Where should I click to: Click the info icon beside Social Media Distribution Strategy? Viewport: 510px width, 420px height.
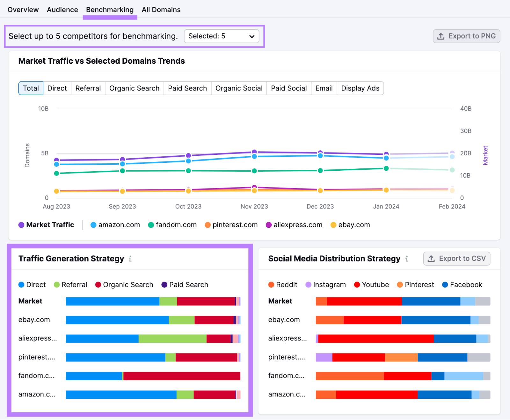click(x=407, y=259)
